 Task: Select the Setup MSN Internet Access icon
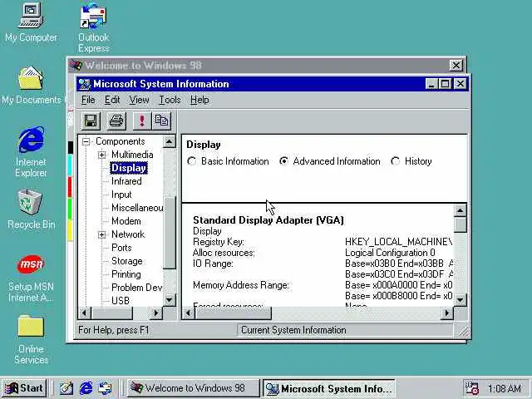(31, 278)
